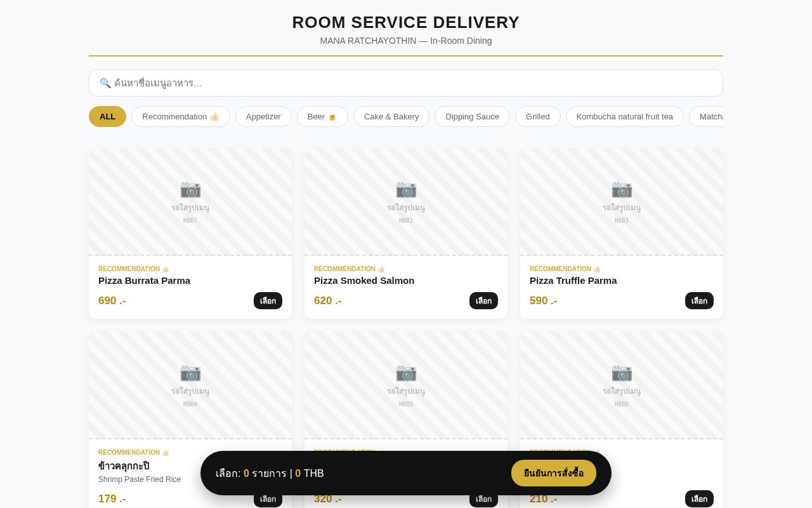Click the camera placeholder icon for M004

point(190,372)
